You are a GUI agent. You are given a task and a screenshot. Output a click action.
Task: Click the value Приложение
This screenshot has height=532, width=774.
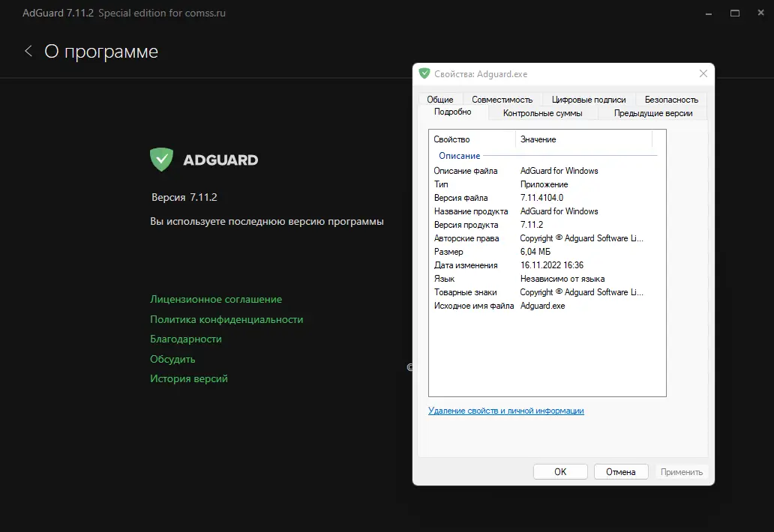tap(544, 184)
